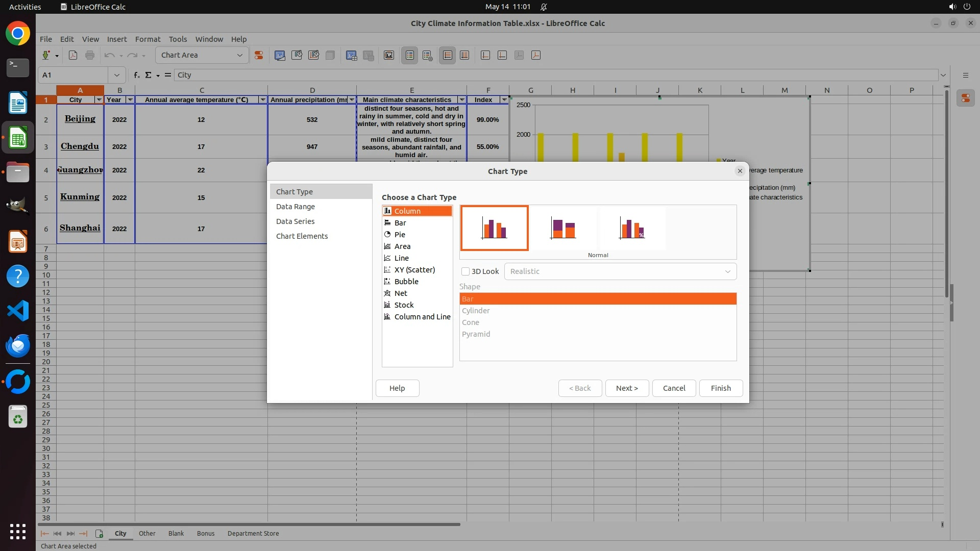Toggle Vertical Grids toolbar button

(x=464, y=55)
